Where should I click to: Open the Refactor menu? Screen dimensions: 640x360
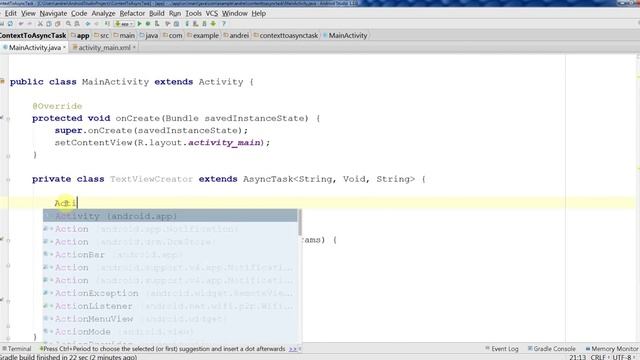tap(132, 13)
